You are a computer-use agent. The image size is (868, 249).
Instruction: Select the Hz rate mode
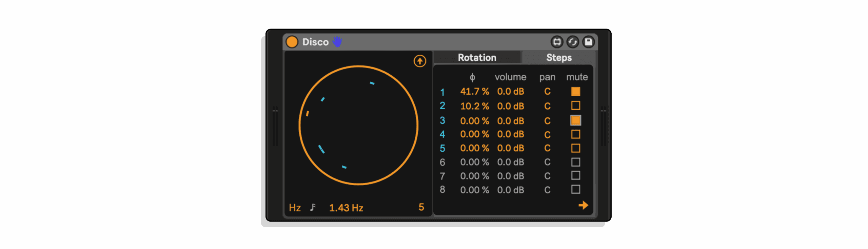pyautogui.click(x=295, y=208)
